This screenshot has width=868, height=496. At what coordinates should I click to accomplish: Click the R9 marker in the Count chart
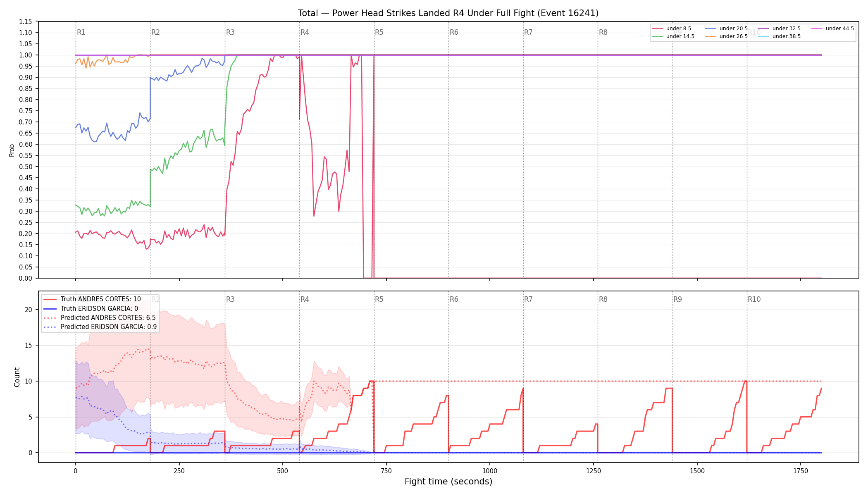tap(677, 299)
